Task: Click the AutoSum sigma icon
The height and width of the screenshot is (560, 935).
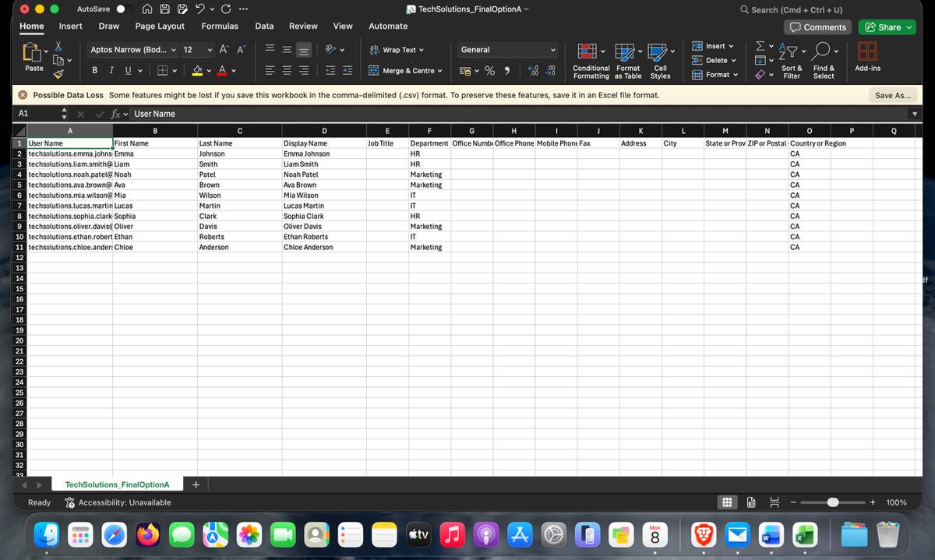Action: pos(760,46)
